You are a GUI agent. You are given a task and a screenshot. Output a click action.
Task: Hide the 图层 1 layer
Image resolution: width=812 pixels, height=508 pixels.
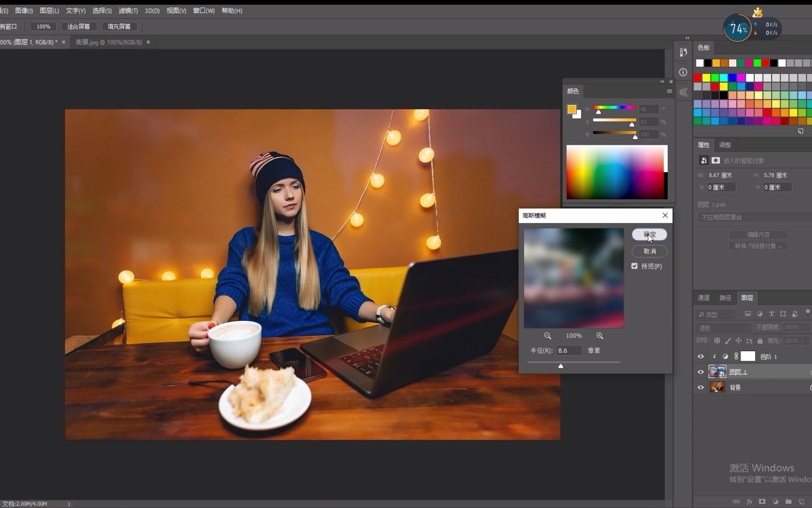(701, 372)
